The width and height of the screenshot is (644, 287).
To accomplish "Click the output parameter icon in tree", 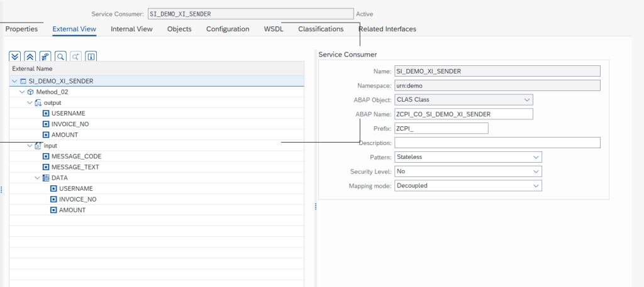I will 38,102.
